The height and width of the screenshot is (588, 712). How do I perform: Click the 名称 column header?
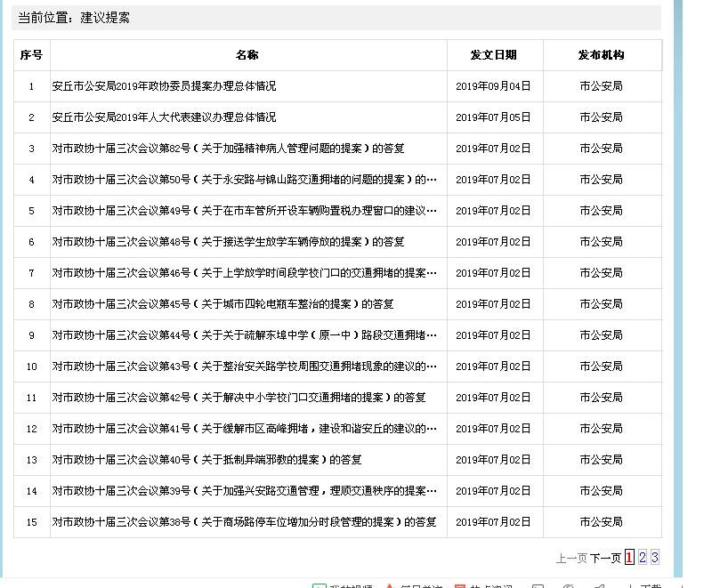coord(247,55)
